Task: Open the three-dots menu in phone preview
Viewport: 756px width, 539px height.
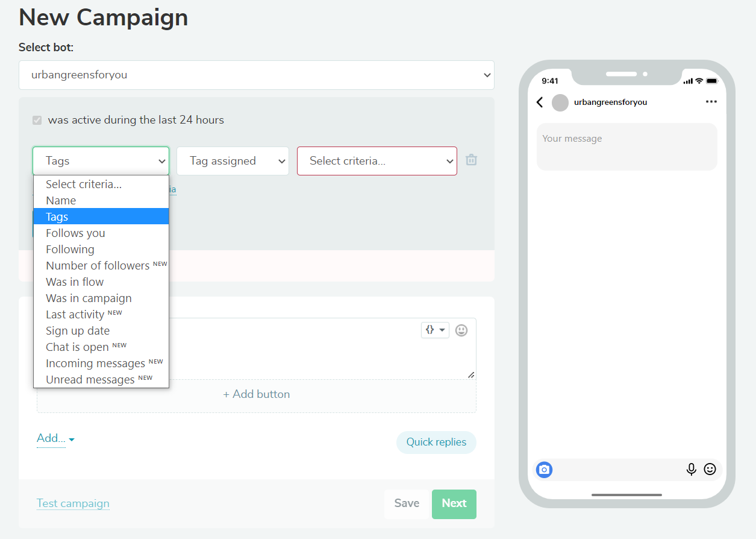Action: [711, 102]
